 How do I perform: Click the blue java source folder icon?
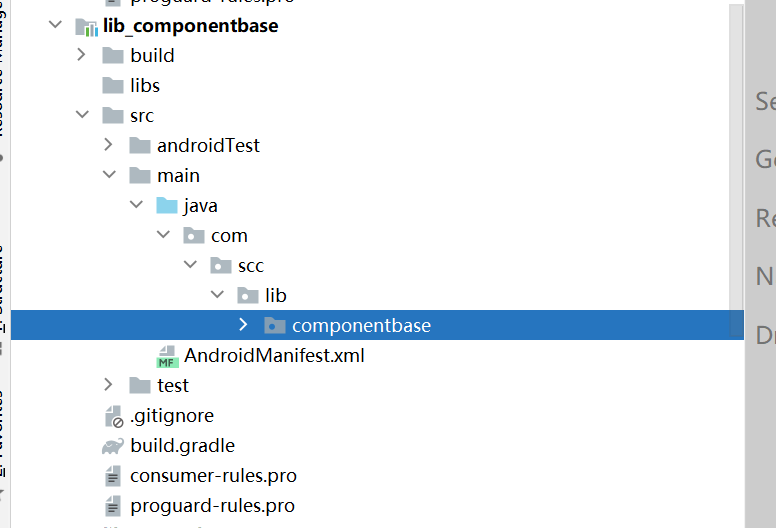[x=167, y=206]
